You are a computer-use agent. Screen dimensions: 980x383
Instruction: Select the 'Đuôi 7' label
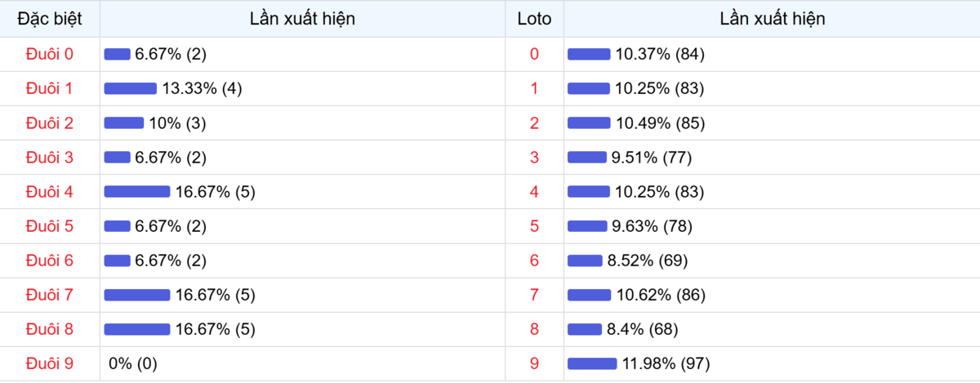(50, 295)
